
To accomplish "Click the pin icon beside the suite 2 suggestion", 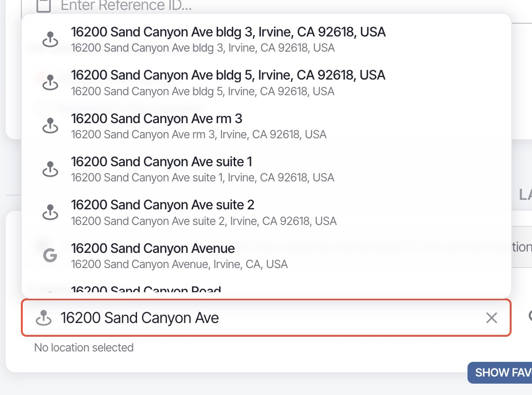I will pyautogui.click(x=50, y=212).
